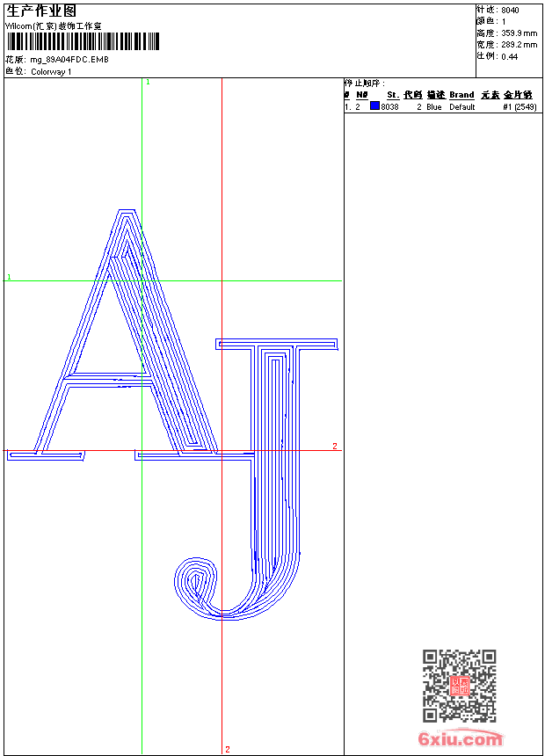Click the red marker 2 at right edge
The height and width of the screenshot is (756, 545).
pyautogui.click(x=335, y=447)
